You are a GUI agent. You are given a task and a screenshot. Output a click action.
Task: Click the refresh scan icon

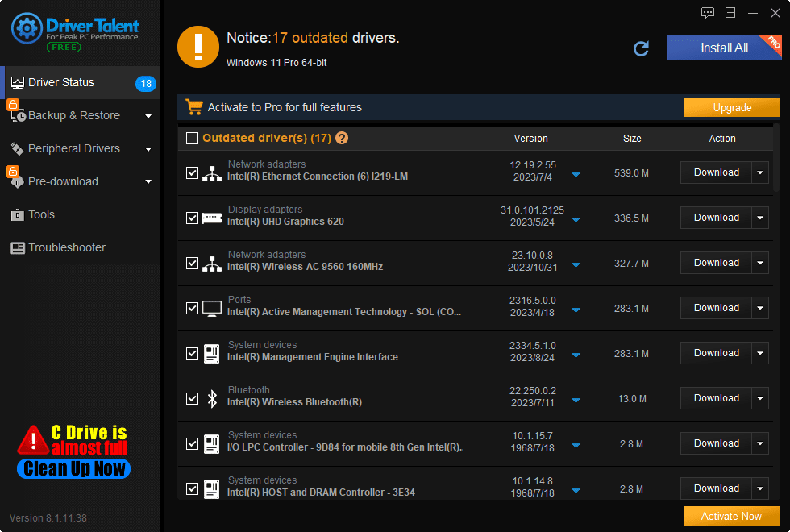[x=641, y=48]
